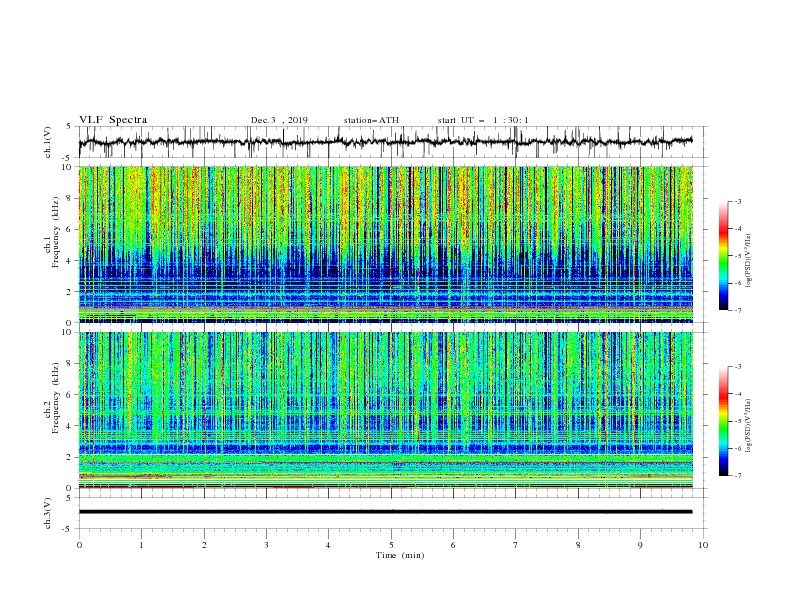Click the log(PSD) label beside the lower colorbar

tap(750, 426)
